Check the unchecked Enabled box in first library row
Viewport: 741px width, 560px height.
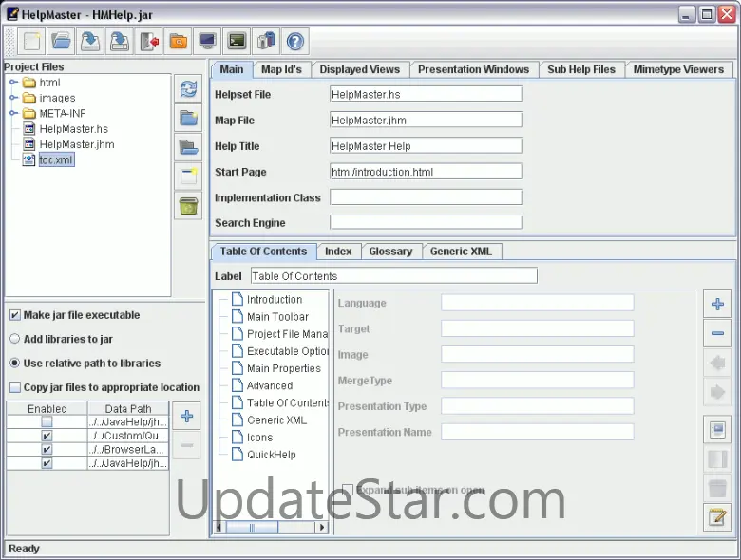click(47, 422)
